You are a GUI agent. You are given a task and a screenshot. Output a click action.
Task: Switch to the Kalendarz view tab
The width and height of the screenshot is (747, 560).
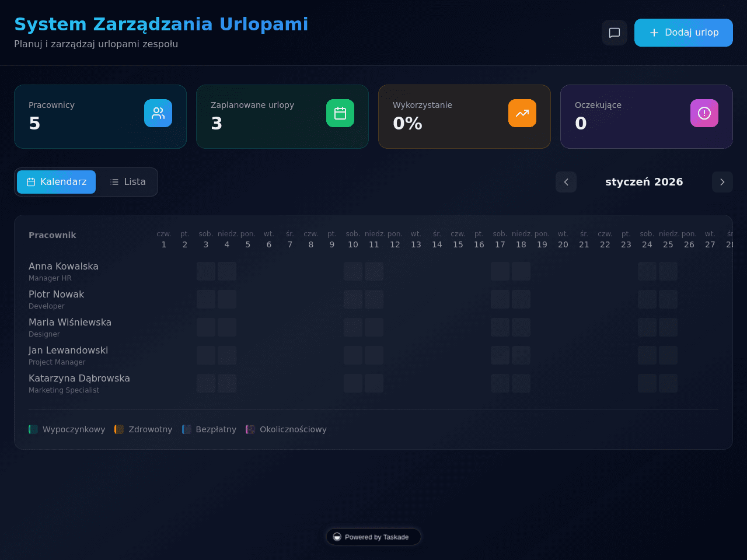(x=56, y=182)
